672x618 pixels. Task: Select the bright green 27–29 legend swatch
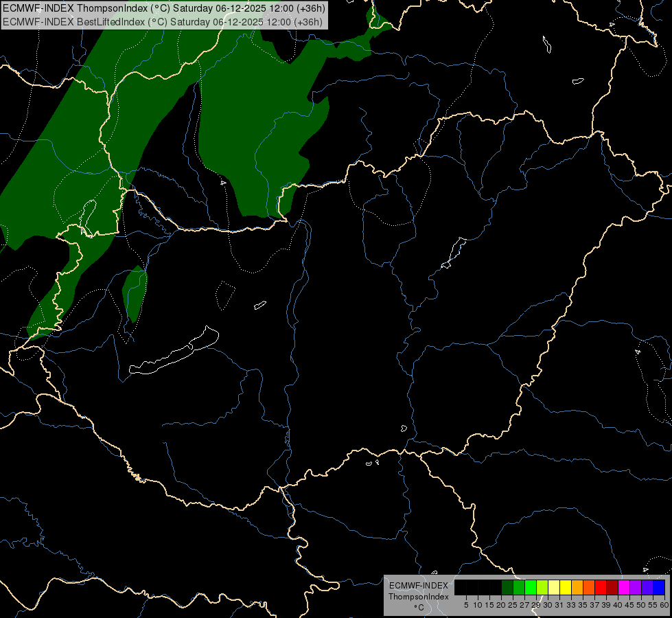coord(531,587)
